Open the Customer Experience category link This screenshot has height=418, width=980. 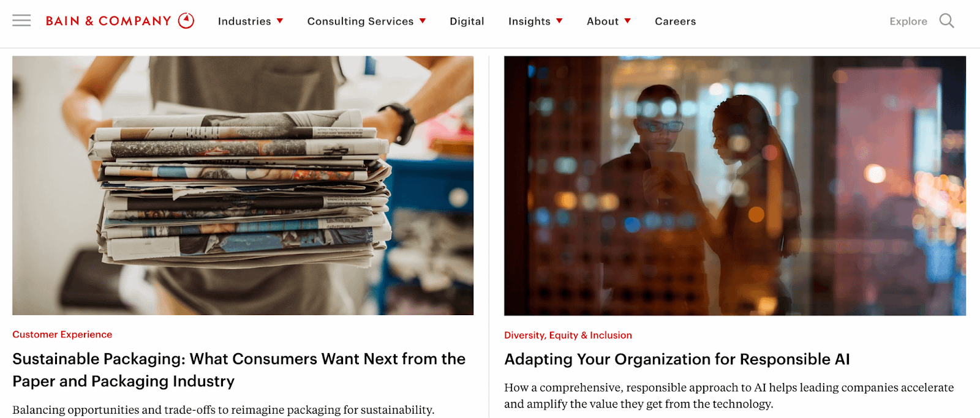click(x=62, y=334)
